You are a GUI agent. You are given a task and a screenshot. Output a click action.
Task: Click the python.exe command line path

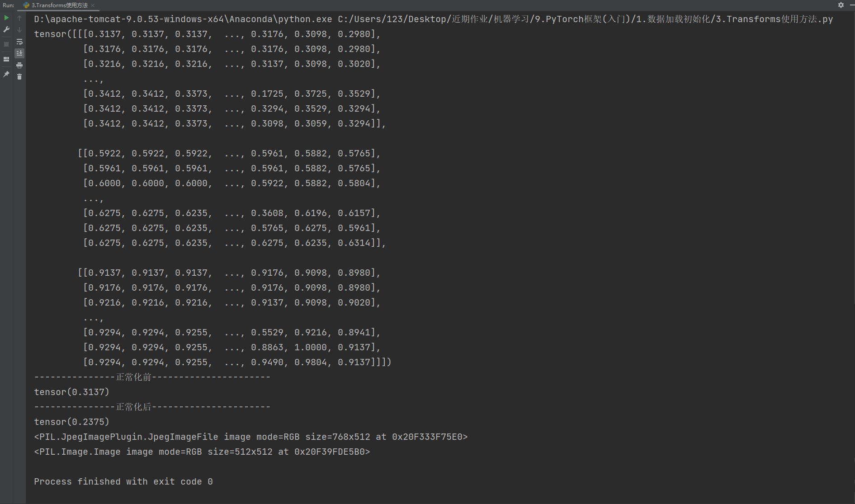point(433,19)
